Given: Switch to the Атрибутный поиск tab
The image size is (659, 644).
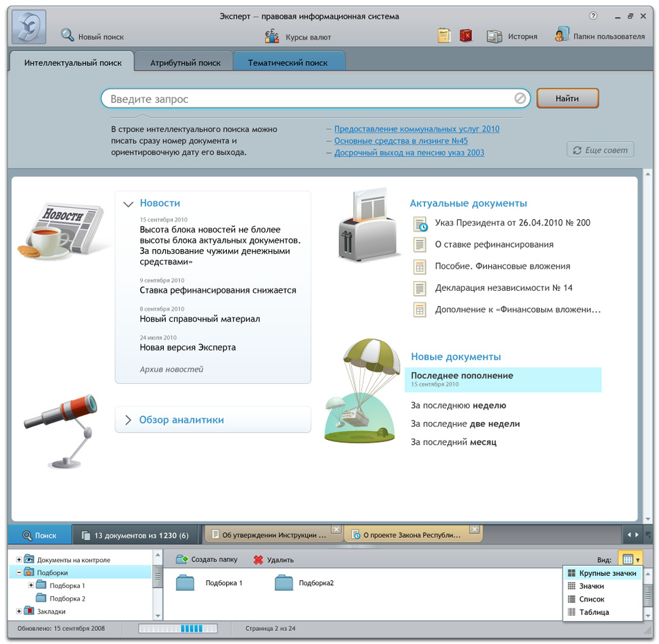Looking at the screenshot, I should (x=185, y=62).
